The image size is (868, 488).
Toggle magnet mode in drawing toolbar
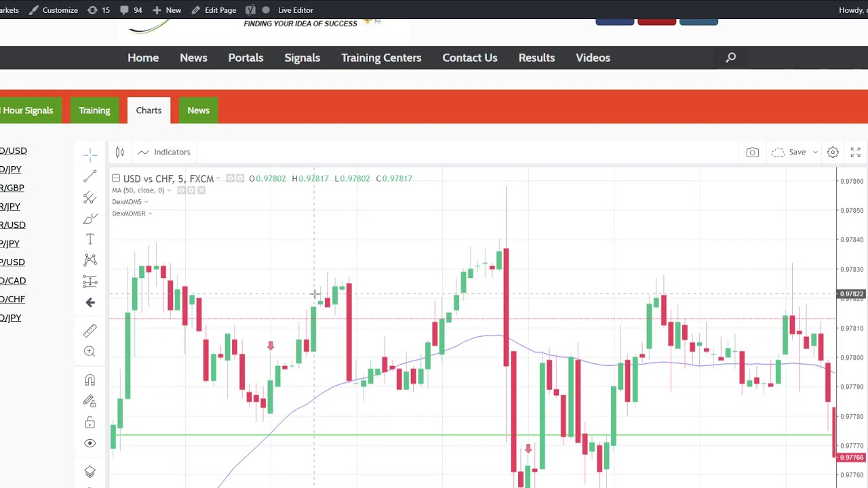tap(90, 380)
